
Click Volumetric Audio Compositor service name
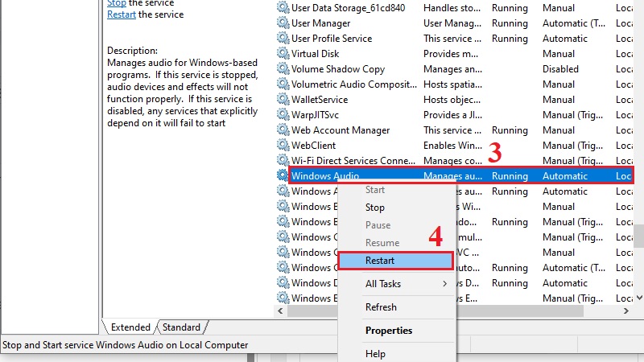[354, 84]
